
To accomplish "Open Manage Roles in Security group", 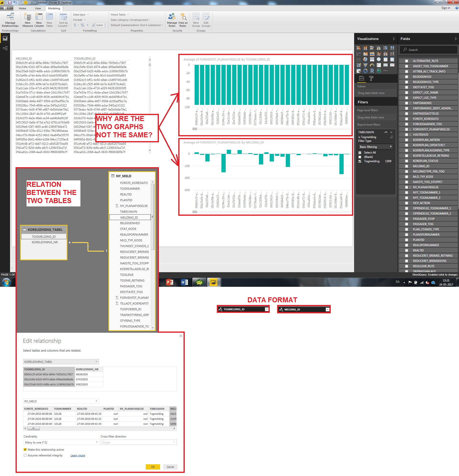I will point(172,20).
